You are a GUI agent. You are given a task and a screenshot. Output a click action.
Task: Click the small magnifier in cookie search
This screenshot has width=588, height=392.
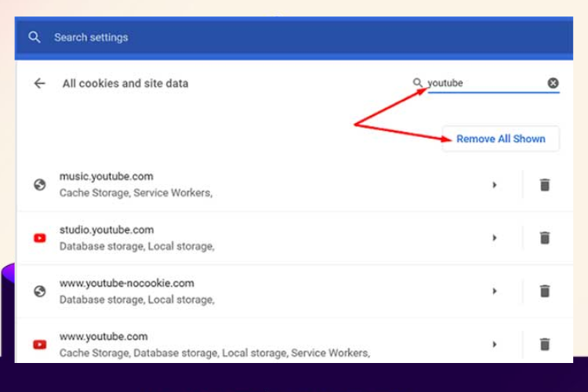click(x=417, y=82)
